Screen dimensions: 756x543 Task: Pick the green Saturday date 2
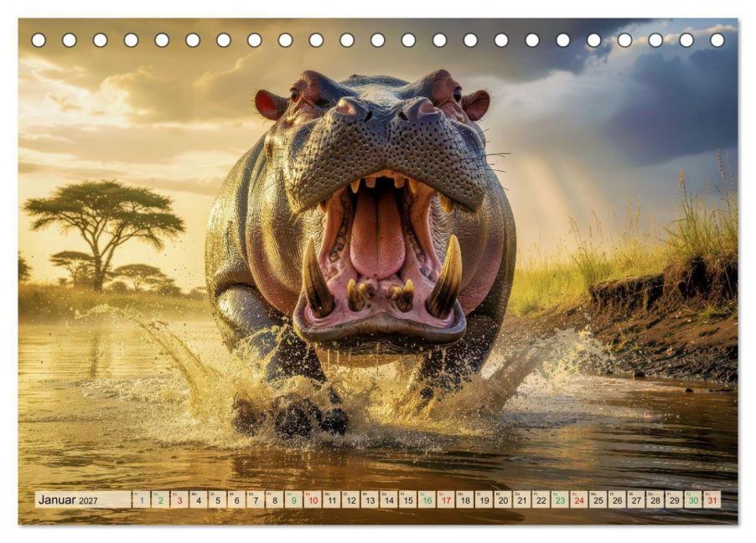(161, 499)
